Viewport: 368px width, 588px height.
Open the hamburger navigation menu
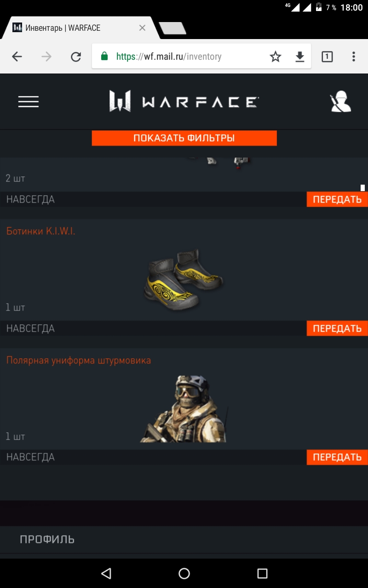[x=29, y=102]
